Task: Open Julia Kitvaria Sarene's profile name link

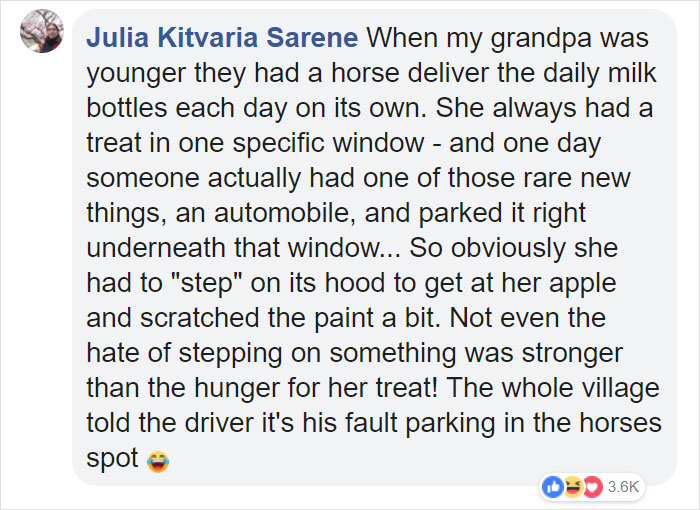Action: tap(222, 39)
